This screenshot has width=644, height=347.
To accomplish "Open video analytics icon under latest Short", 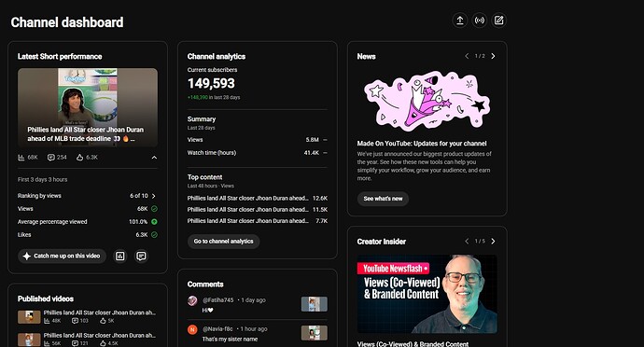I will click(x=119, y=257).
